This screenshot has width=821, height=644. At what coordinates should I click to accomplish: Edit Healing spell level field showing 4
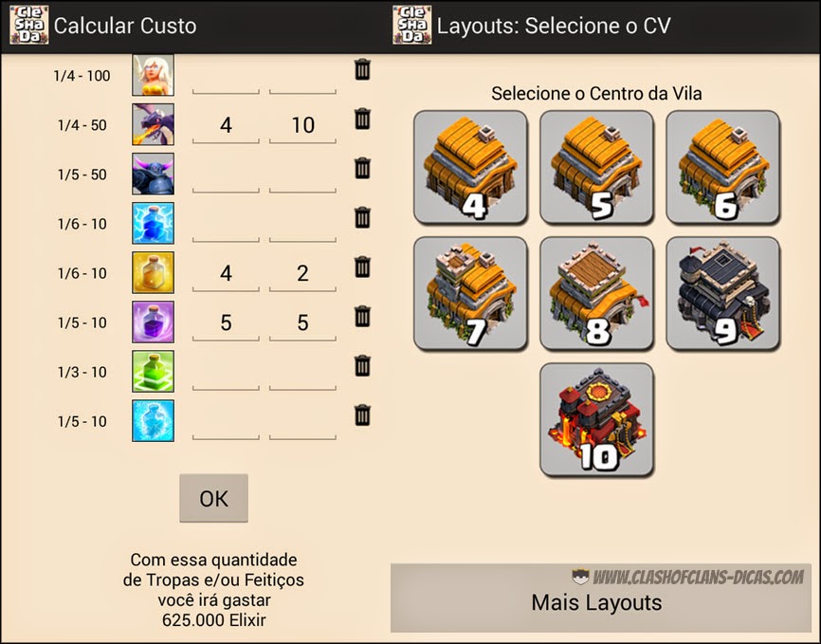[x=226, y=274]
